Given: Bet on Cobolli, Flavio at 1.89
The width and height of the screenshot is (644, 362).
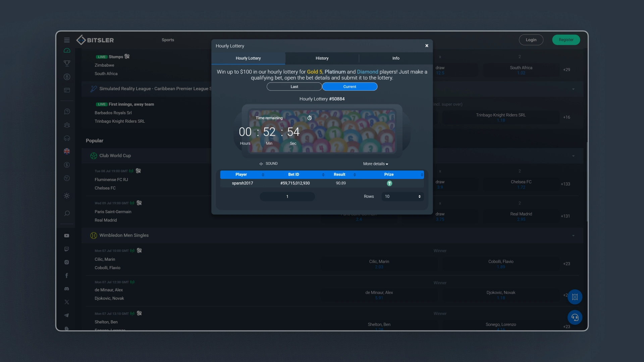Looking at the screenshot, I should pos(501,264).
